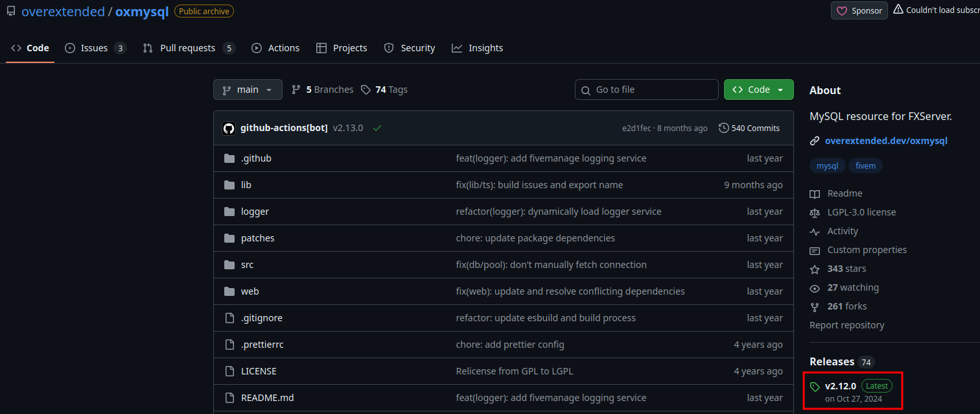Click the green commit status checkmark
The image size is (980, 414).
(x=377, y=128)
